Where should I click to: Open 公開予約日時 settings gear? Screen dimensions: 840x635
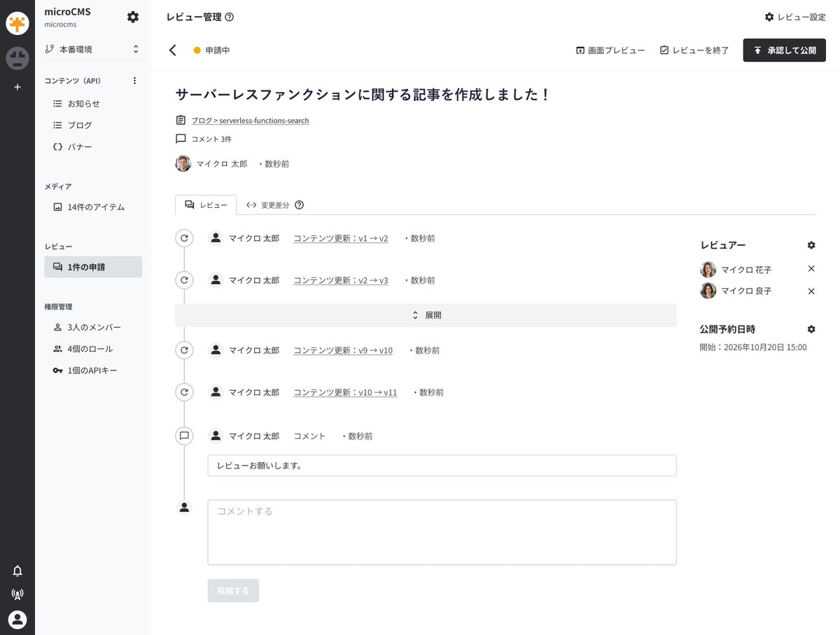pyautogui.click(x=811, y=329)
